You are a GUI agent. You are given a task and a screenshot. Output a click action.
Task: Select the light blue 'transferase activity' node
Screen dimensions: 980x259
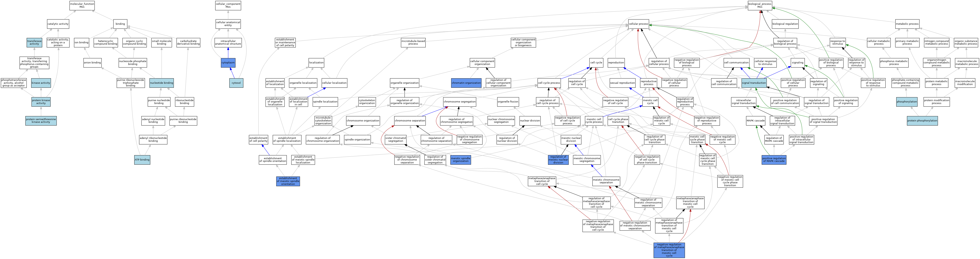(x=34, y=42)
